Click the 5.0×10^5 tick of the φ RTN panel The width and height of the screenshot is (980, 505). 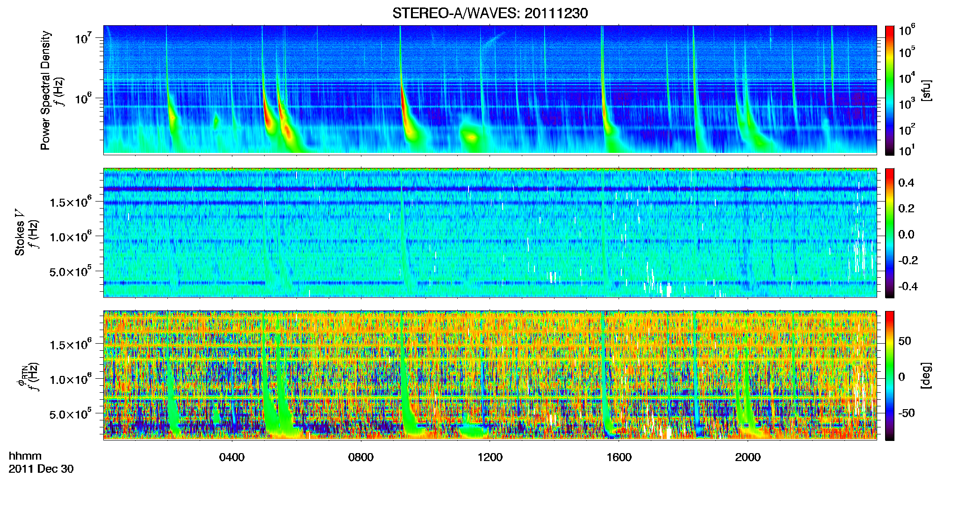coord(70,414)
